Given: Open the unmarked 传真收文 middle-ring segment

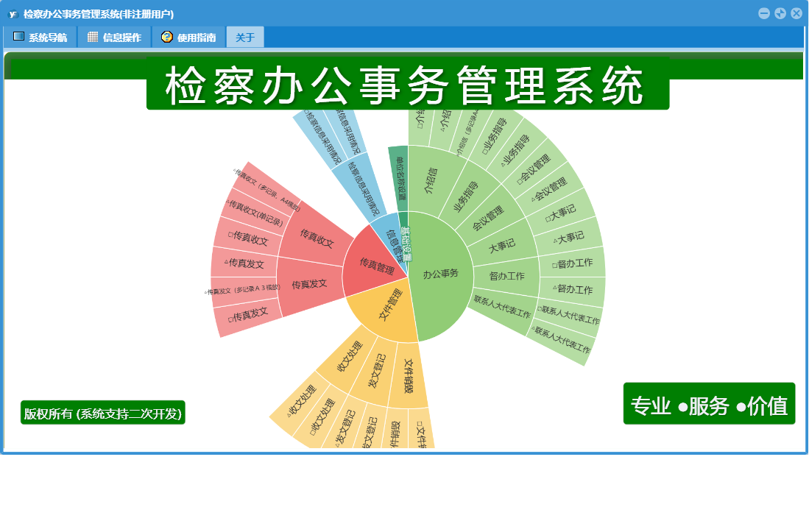Looking at the screenshot, I should pos(316,238).
